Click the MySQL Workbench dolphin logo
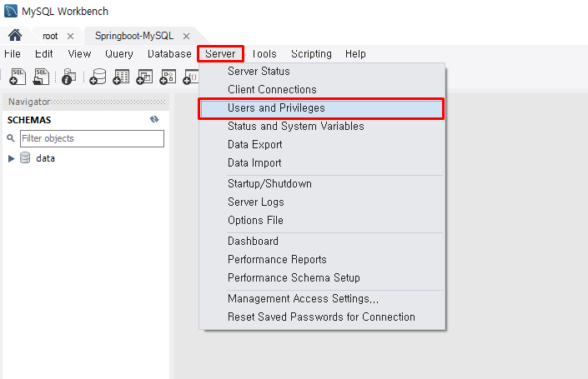The height and width of the screenshot is (379, 588). pyautogui.click(x=11, y=11)
